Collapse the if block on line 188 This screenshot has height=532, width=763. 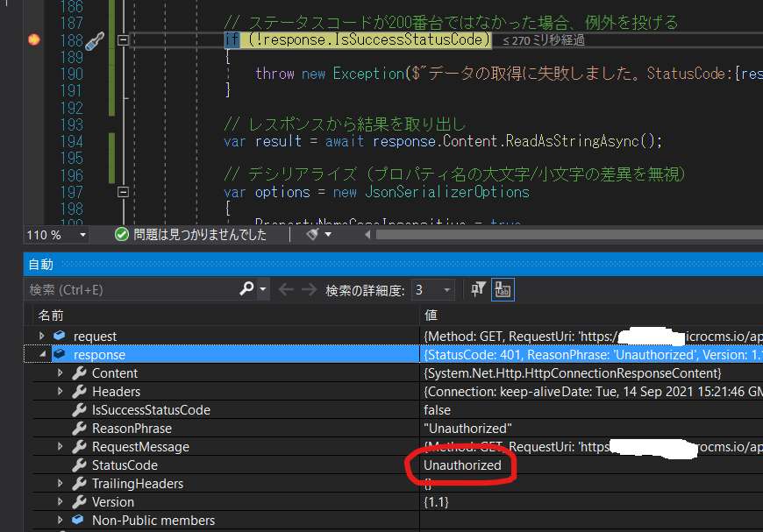123,39
